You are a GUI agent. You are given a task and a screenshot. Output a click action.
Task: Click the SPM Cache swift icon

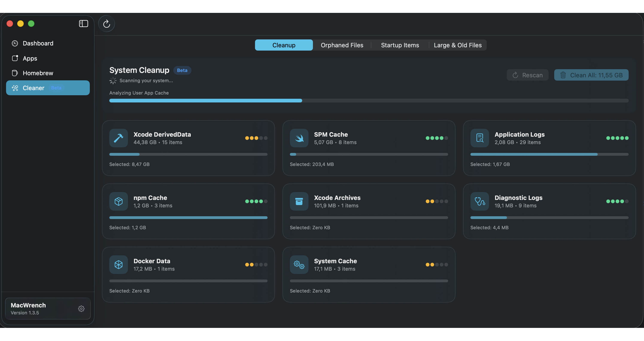tap(299, 138)
